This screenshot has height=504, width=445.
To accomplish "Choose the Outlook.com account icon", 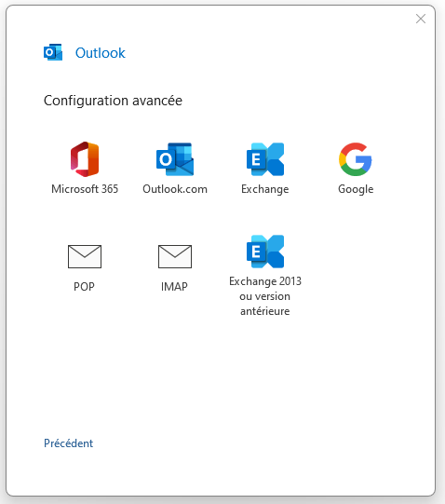I will 175,159.
